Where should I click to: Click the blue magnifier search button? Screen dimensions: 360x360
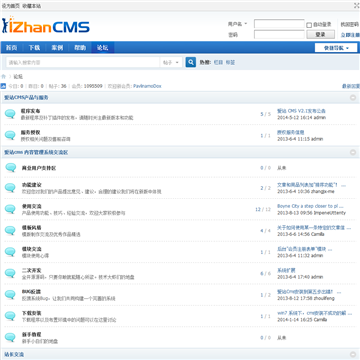(191, 62)
